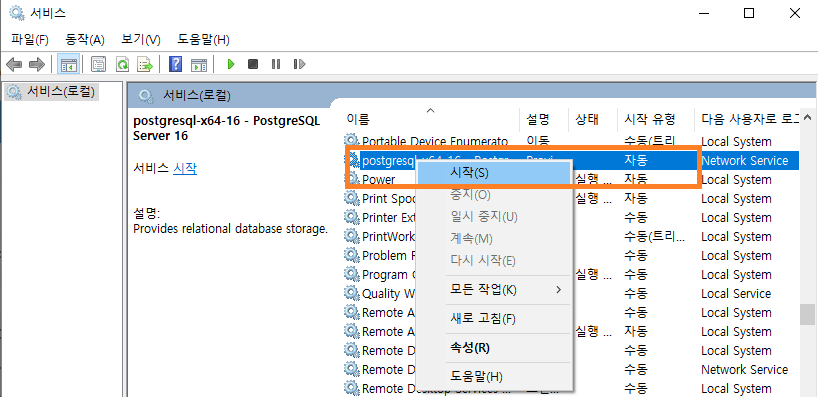
Task: Open the 보기(V) menu
Action: click(x=141, y=40)
